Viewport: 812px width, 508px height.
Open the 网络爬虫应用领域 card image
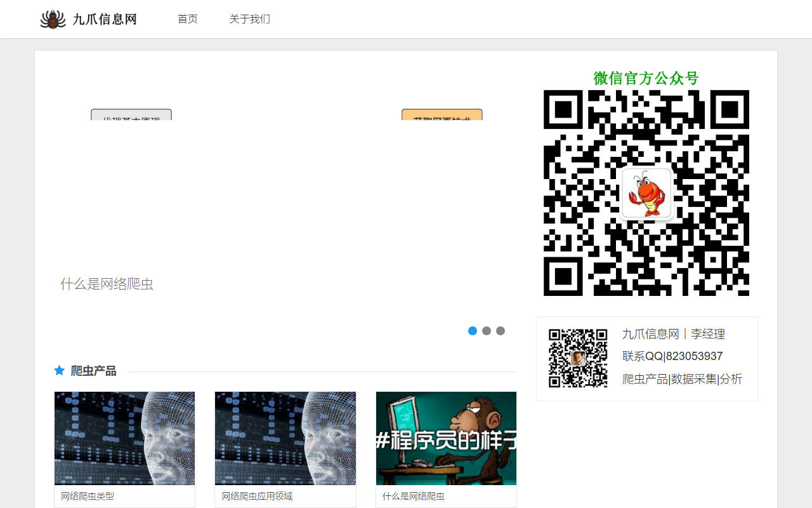click(x=285, y=438)
